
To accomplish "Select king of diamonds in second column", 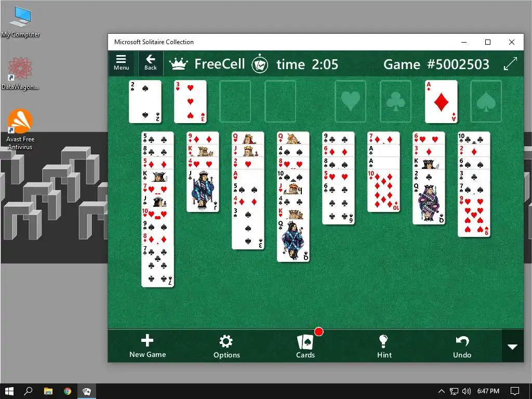I will point(203,151).
